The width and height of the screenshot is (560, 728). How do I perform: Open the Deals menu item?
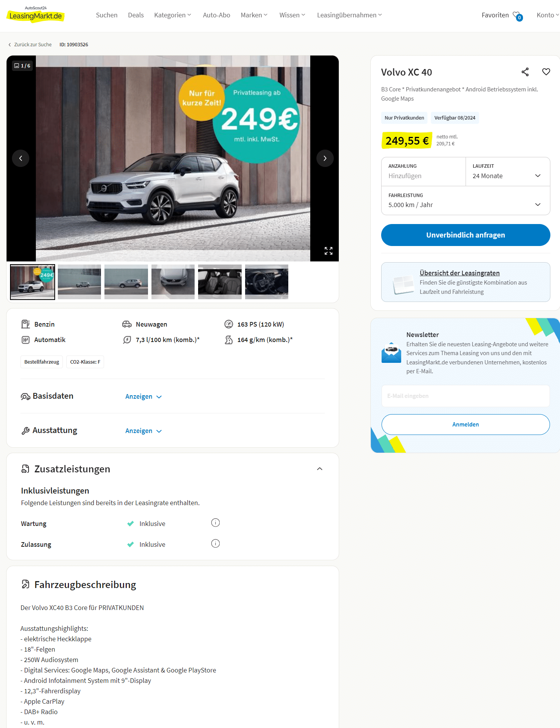[x=136, y=15]
